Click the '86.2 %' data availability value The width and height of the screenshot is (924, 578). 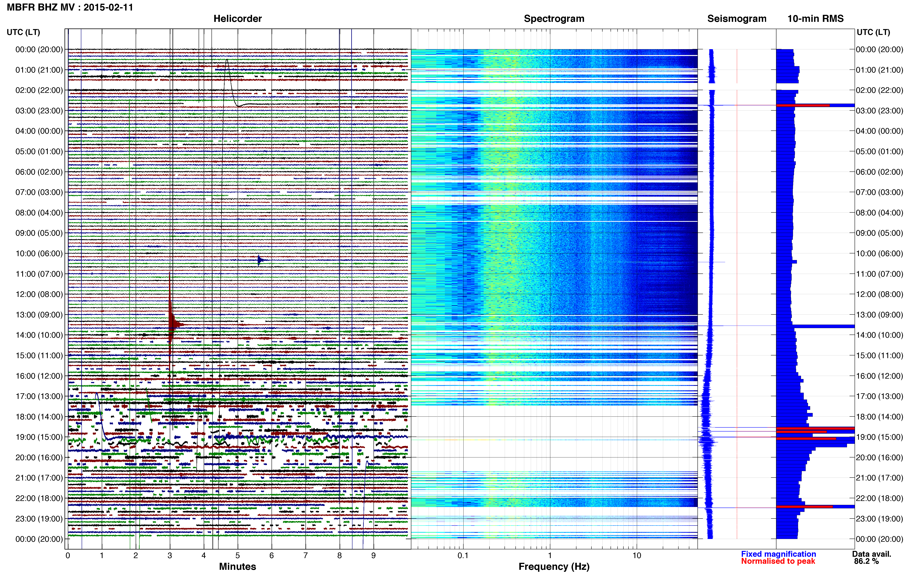(866, 561)
